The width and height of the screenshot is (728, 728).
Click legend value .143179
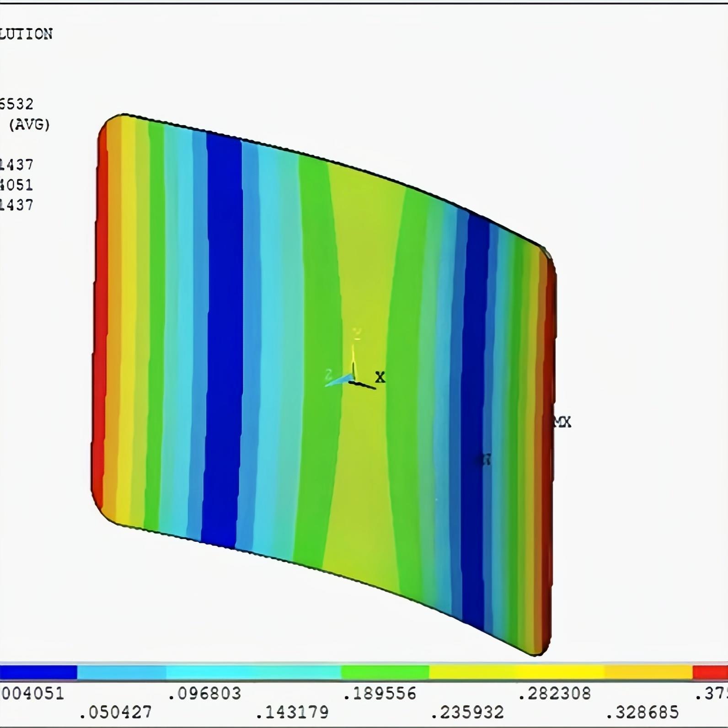pos(292,712)
